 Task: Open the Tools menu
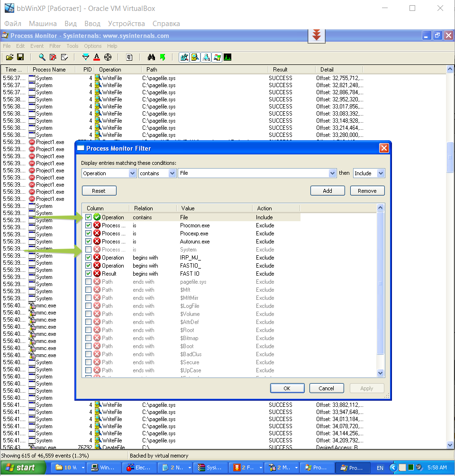(x=73, y=46)
